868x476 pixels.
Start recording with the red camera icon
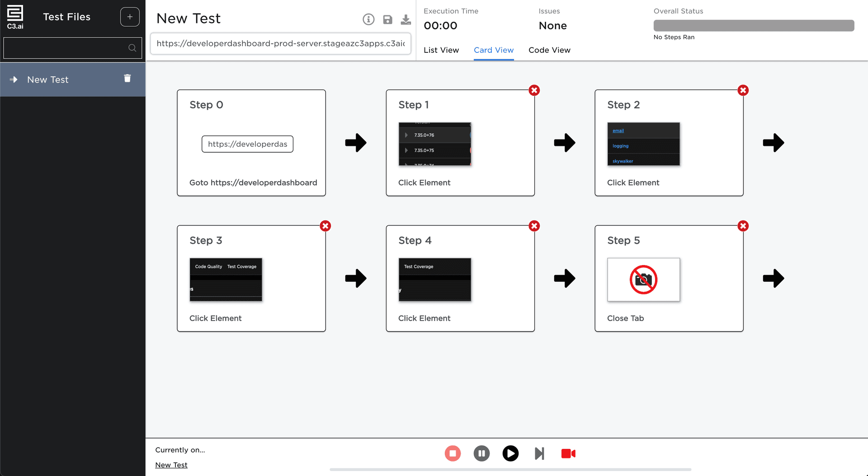[568, 453]
